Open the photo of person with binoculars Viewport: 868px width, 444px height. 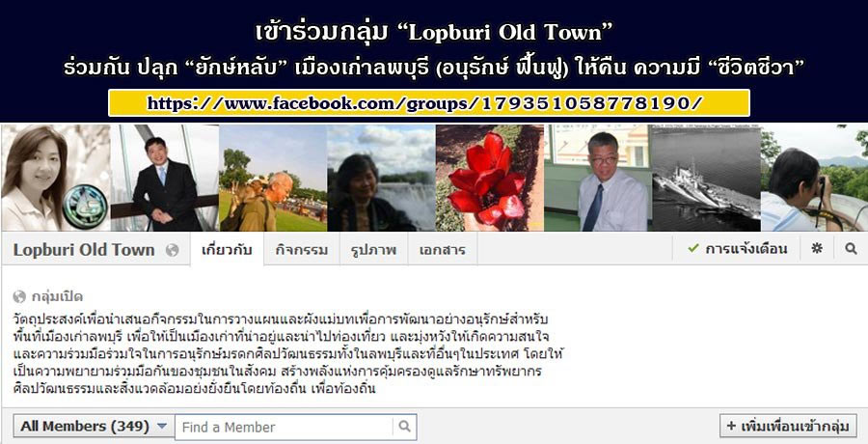(x=814, y=178)
